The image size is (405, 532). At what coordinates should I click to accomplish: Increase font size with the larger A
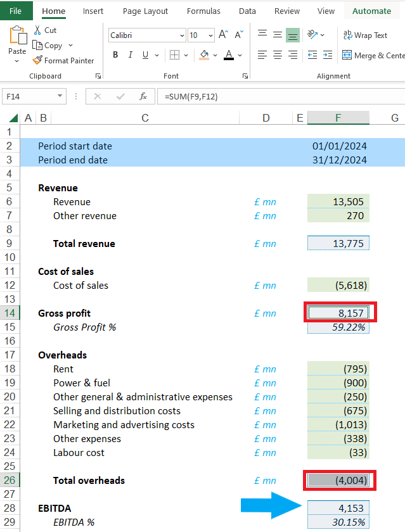pyautogui.click(x=223, y=35)
